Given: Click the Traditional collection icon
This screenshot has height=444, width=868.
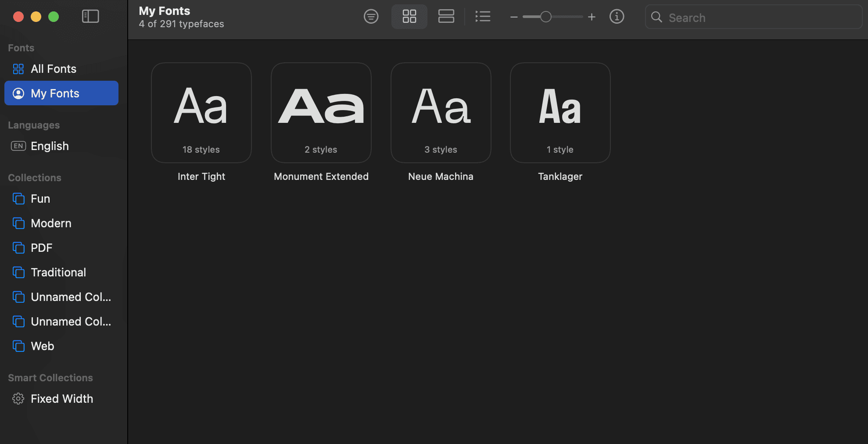Looking at the screenshot, I should [x=18, y=272].
